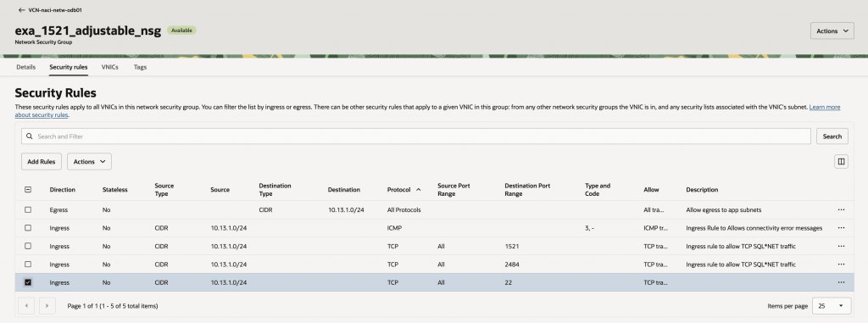The width and height of the screenshot is (868, 323).
Task: Select the port 1521 rule checkbox
Action: tap(28, 246)
